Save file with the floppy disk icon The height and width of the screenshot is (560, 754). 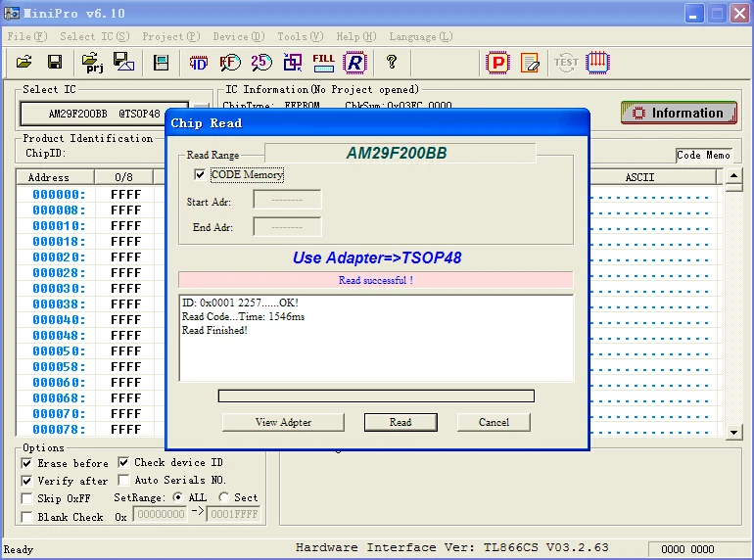[x=54, y=62]
